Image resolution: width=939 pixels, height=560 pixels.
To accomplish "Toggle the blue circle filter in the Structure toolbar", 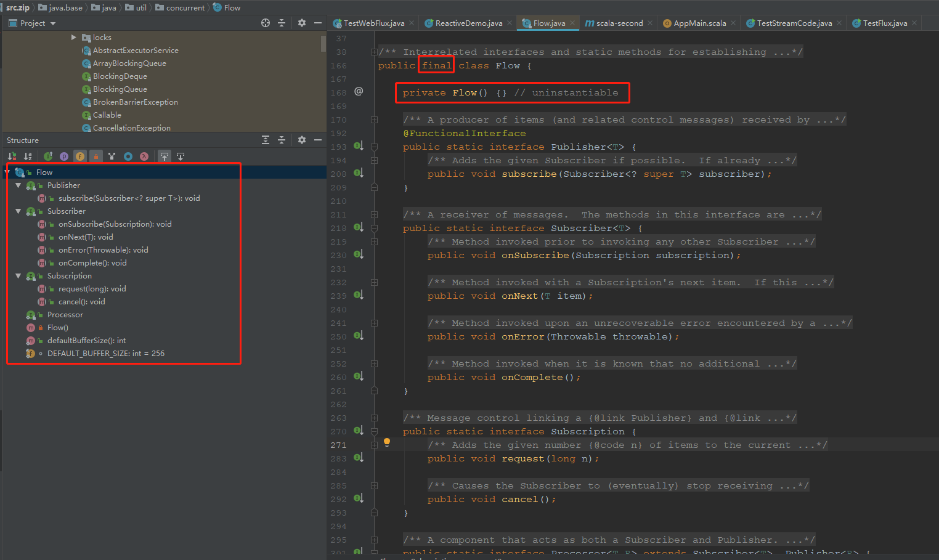I will point(128,156).
